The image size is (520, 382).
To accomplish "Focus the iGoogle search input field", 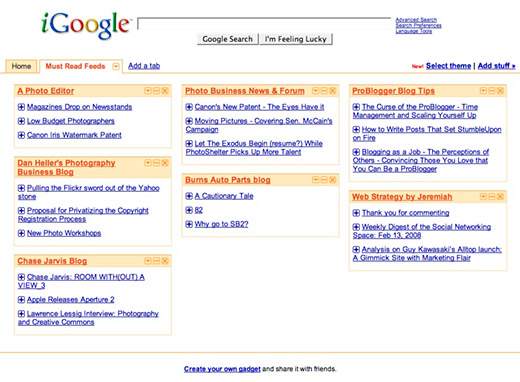I will (264, 24).
